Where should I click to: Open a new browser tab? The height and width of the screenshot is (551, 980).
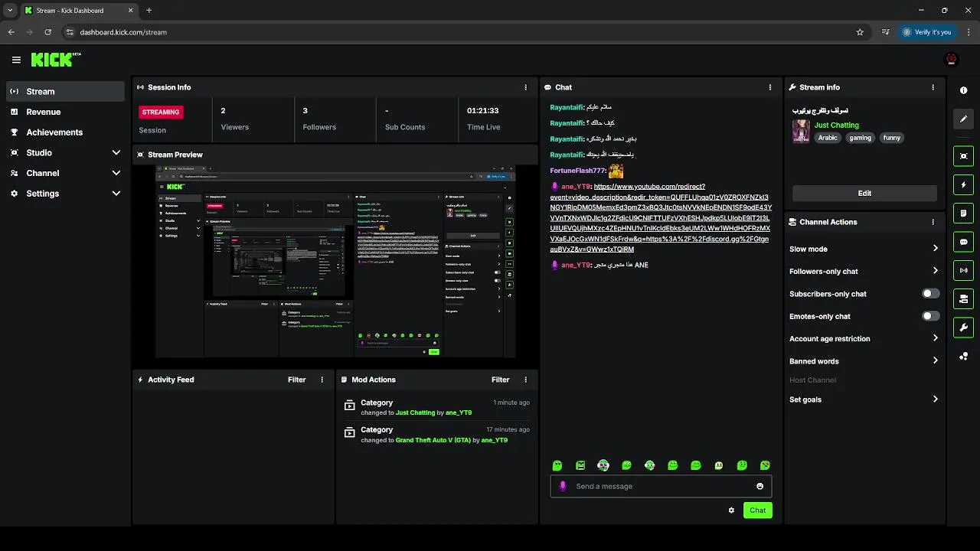(149, 11)
